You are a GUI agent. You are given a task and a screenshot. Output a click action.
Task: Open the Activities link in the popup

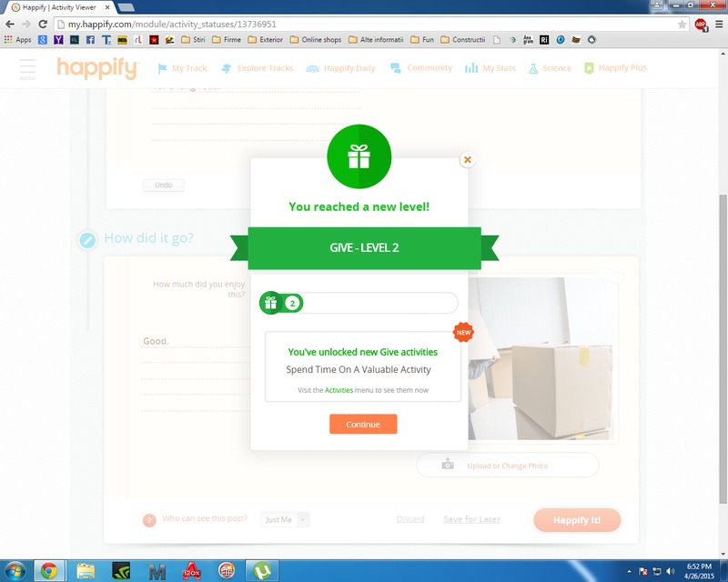339,390
